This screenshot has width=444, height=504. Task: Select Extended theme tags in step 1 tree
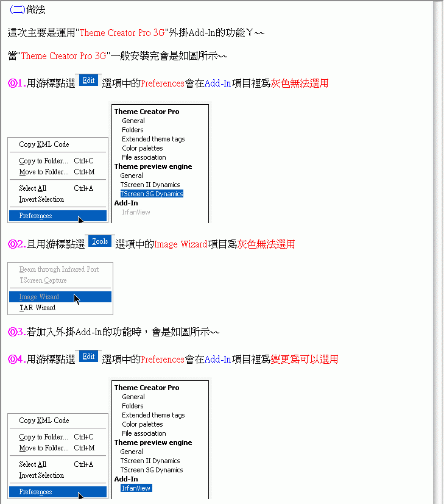click(x=153, y=139)
